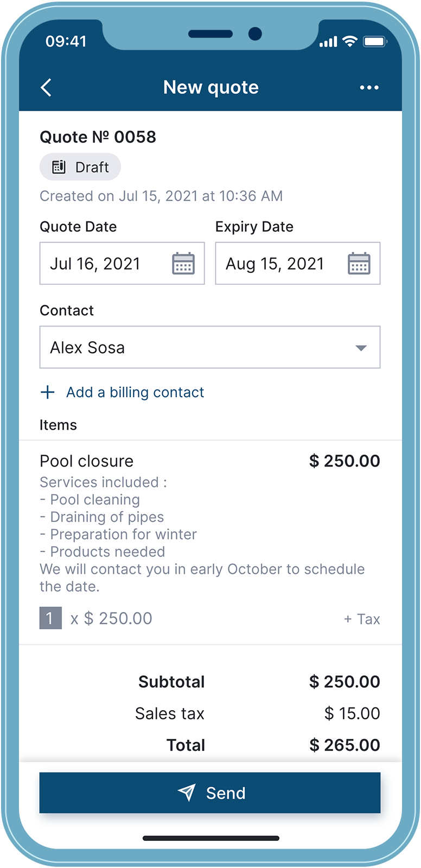Expand the Contact dropdown arrow
The image size is (421, 868).
(361, 348)
